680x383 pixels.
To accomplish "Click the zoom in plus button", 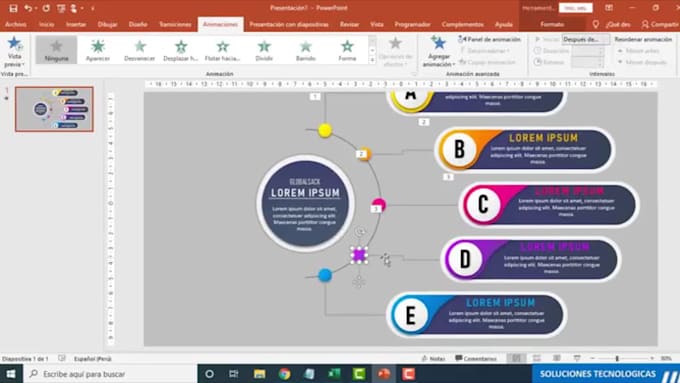I will [x=652, y=358].
